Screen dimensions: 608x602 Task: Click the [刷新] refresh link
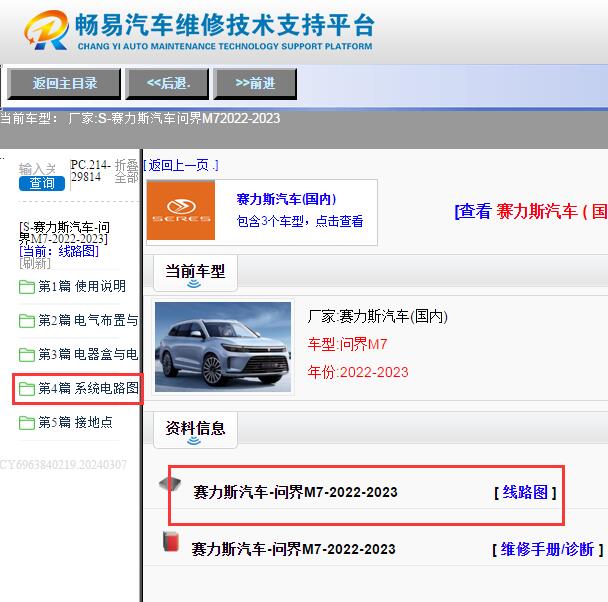pos(35,264)
